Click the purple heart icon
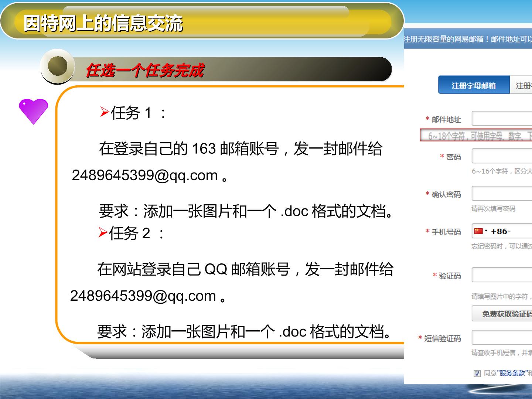The width and height of the screenshot is (532, 399). coord(34,111)
